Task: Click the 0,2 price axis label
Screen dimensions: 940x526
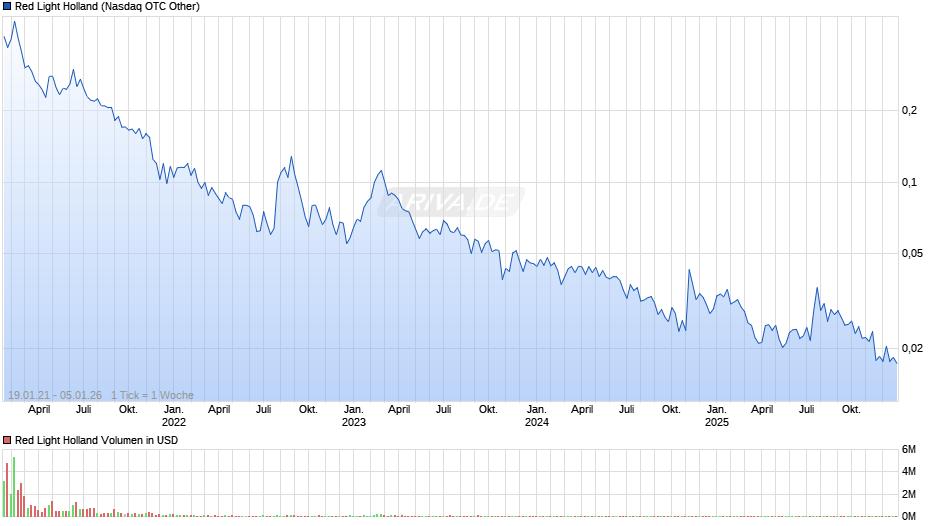Action: (x=909, y=110)
